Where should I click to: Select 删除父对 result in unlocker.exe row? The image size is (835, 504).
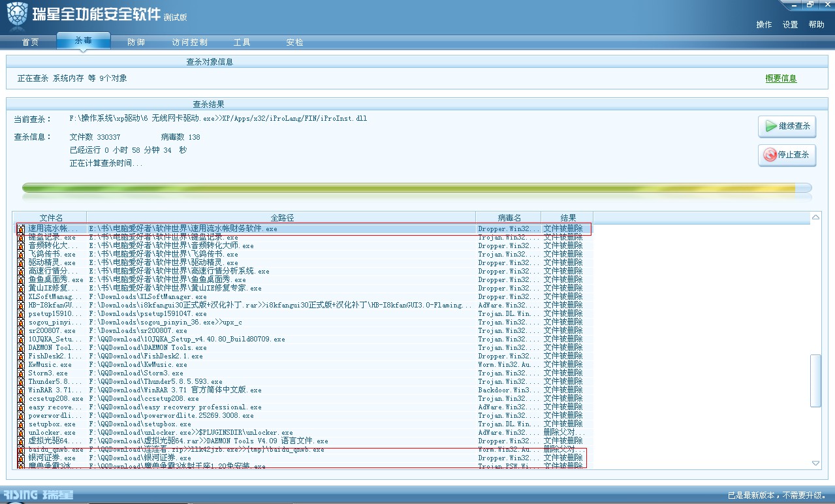[x=565, y=433]
